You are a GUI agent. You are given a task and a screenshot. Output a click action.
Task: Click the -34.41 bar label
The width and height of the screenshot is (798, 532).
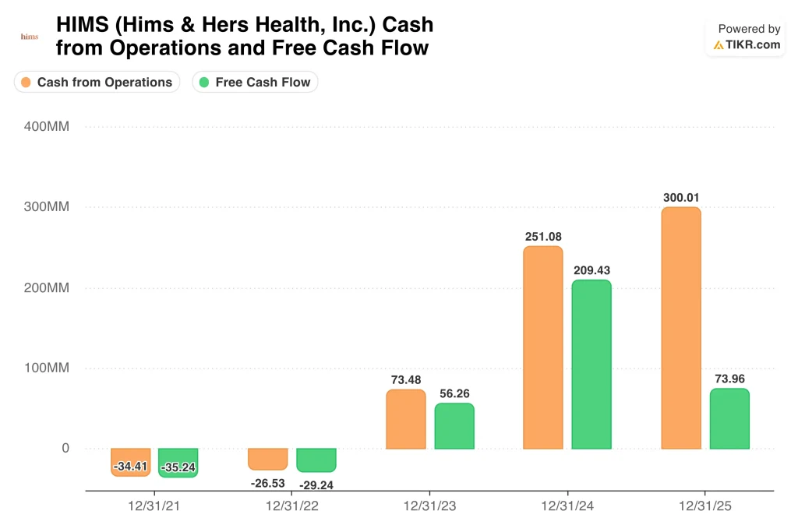click(x=130, y=467)
